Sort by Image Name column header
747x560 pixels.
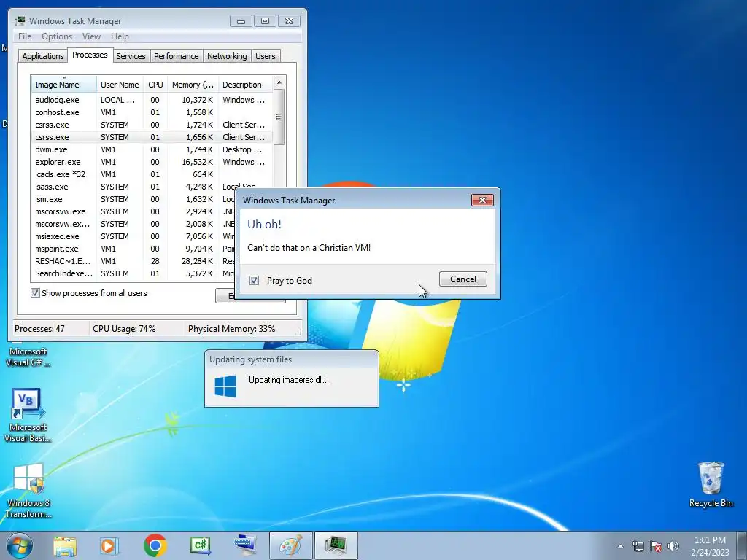pos(64,85)
